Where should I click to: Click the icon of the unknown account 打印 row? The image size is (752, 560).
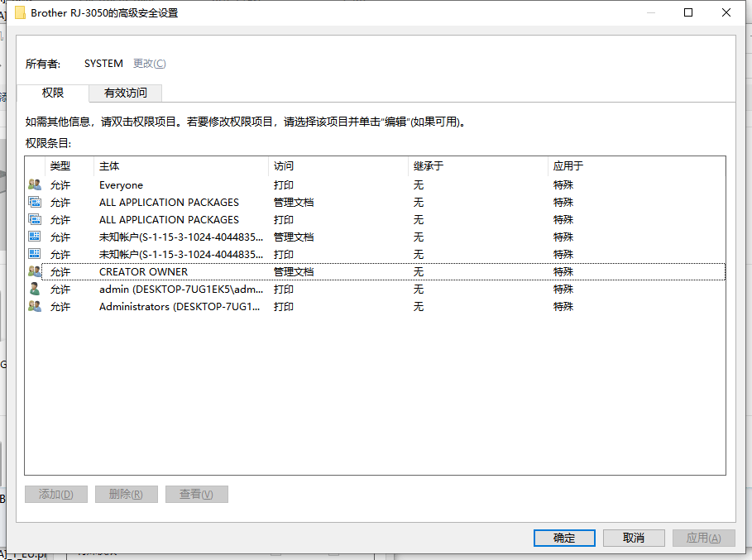pos(35,254)
